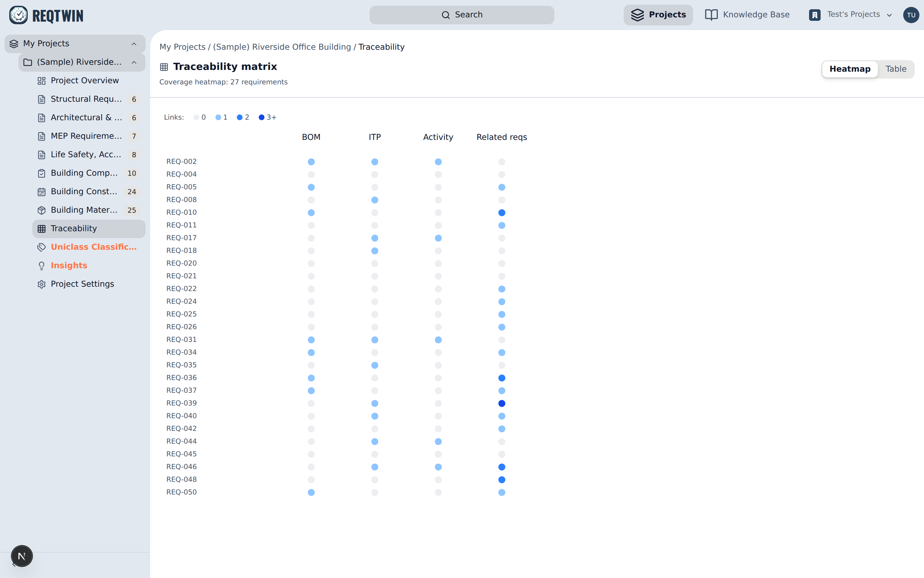Click the Building Materials box icon

[x=42, y=210]
